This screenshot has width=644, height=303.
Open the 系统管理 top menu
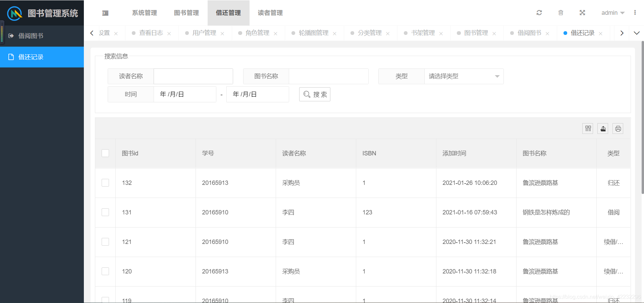tap(145, 13)
